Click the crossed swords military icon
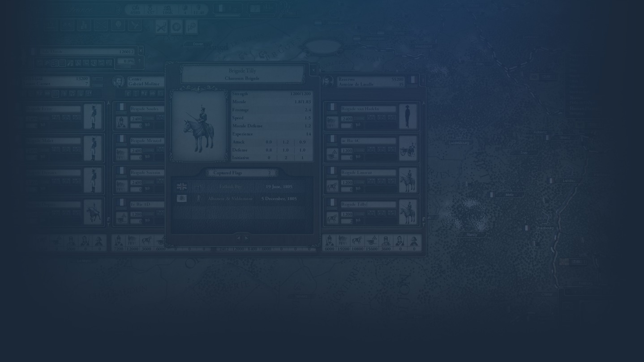The image size is (644, 362). (161, 27)
